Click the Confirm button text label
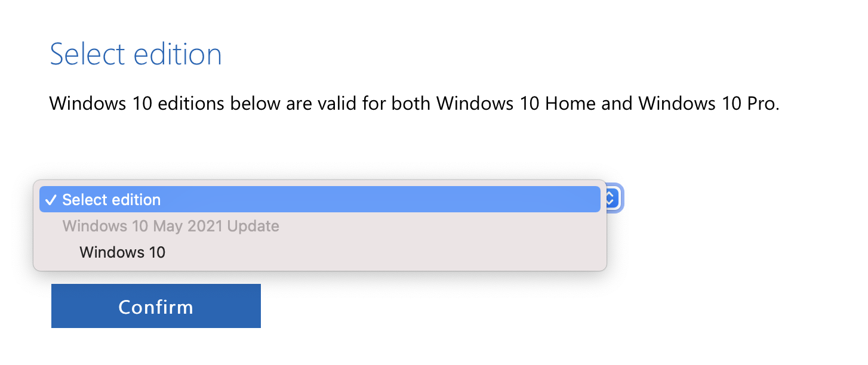868x365 pixels. (156, 306)
